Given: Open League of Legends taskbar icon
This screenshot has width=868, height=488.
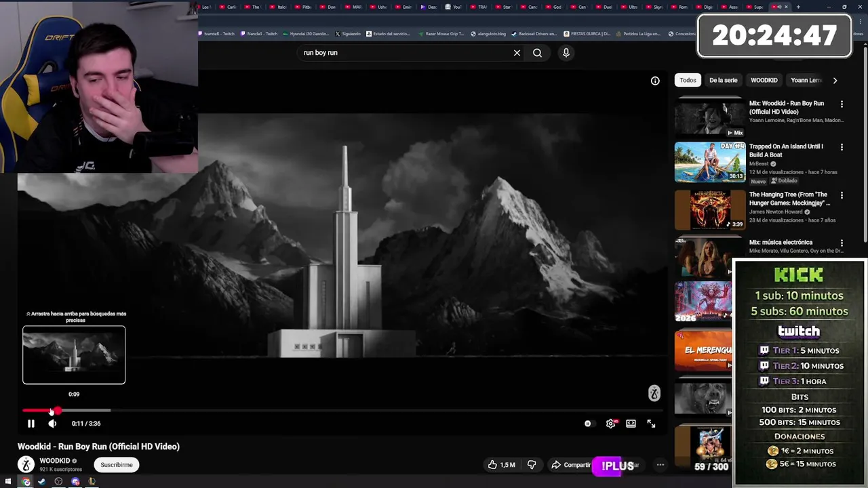Looking at the screenshot, I should pos(92,482).
